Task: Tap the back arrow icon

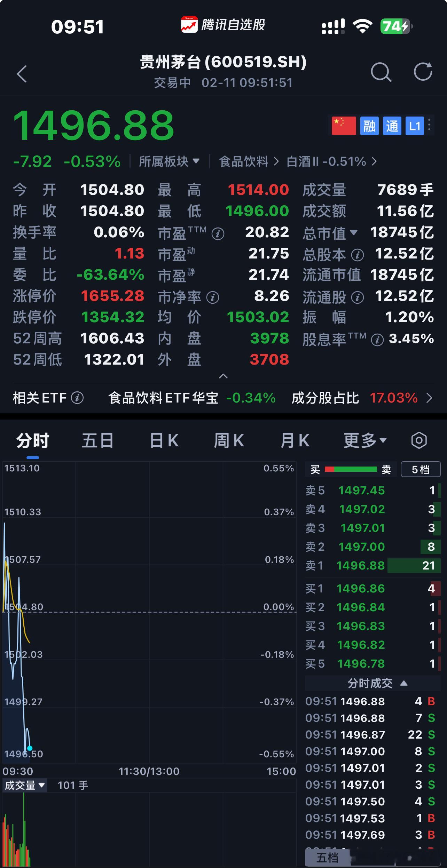Action: (x=22, y=73)
